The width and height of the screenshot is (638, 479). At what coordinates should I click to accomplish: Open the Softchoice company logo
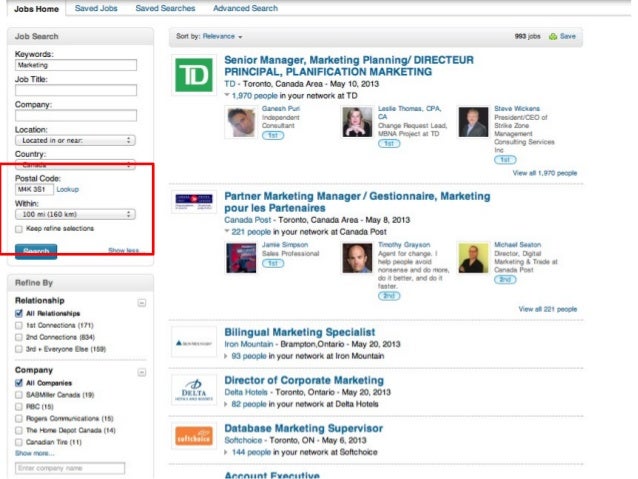(x=194, y=436)
